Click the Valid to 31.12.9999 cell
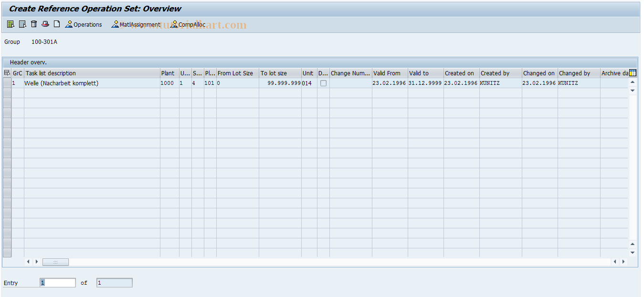644x297 pixels. click(x=426, y=83)
